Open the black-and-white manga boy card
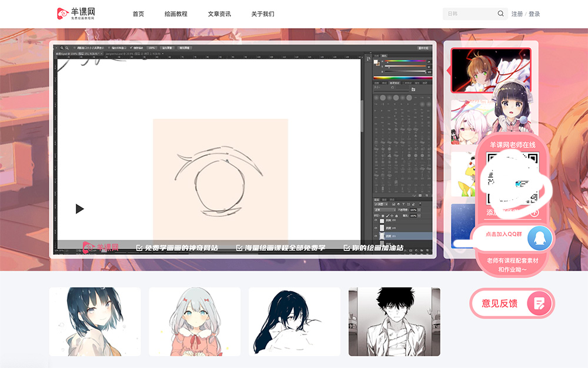588x368 pixels. pyautogui.click(x=394, y=322)
